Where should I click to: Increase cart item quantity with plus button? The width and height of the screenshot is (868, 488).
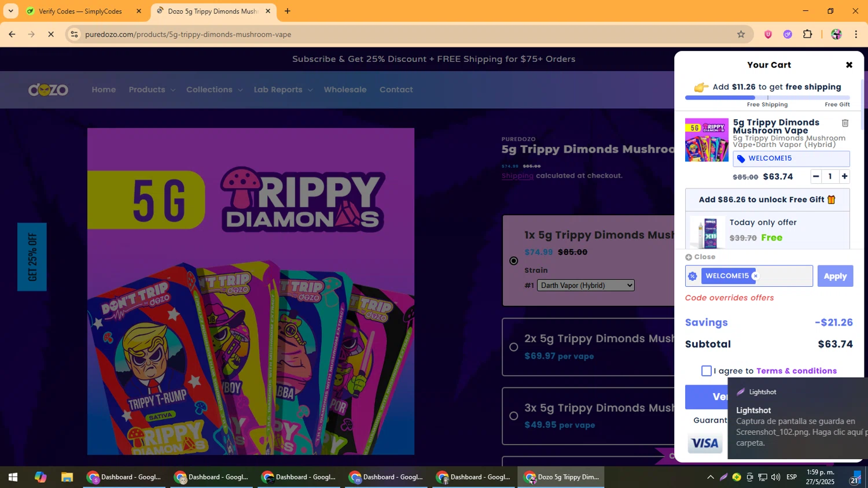[845, 176]
